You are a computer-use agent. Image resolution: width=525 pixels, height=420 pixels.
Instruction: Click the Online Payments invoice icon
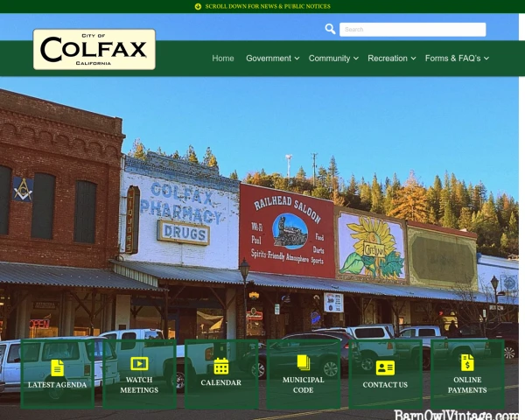467,363
